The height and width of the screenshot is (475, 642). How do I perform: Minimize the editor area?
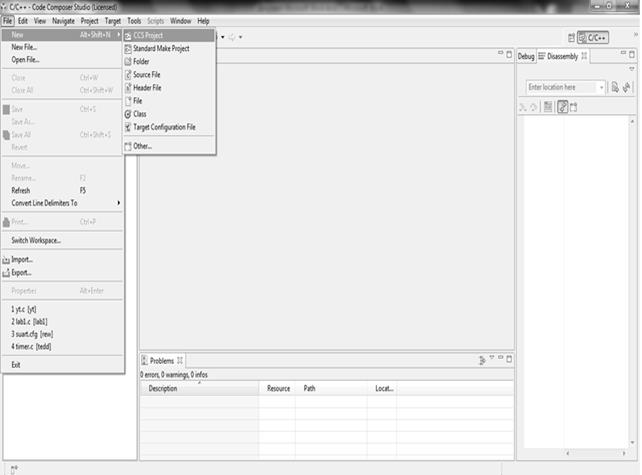tap(500, 53)
